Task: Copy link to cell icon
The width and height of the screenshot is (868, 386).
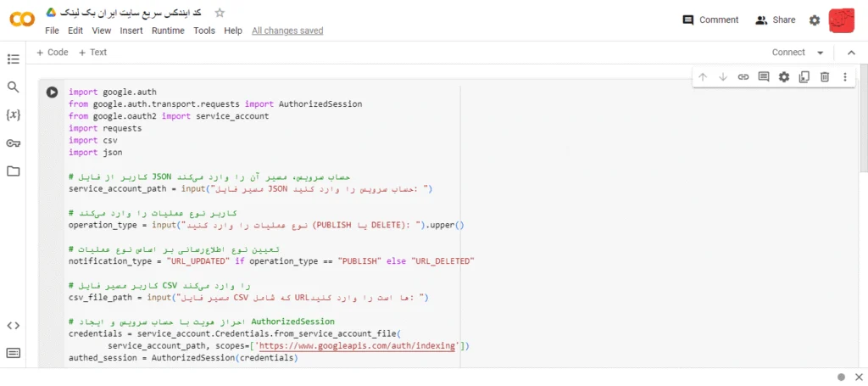Action: [743, 77]
